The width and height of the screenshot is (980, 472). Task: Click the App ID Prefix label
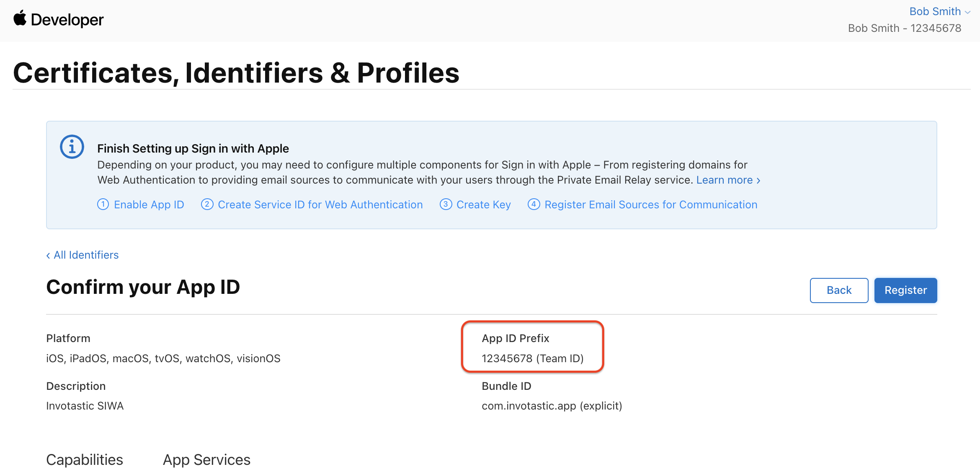tap(516, 338)
